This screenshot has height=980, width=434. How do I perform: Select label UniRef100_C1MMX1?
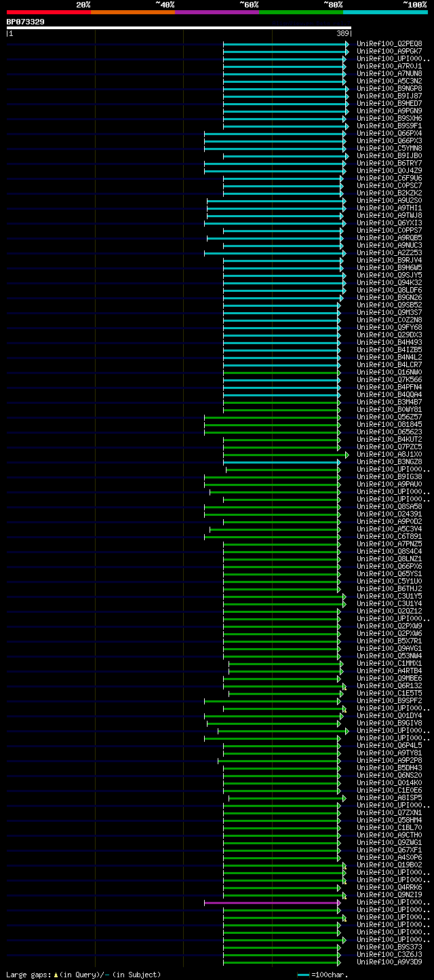[389, 663]
